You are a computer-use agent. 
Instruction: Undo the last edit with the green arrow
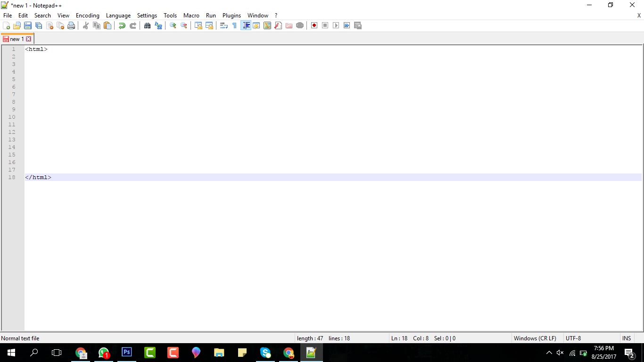pyautogui.click(x=122, y=25)
